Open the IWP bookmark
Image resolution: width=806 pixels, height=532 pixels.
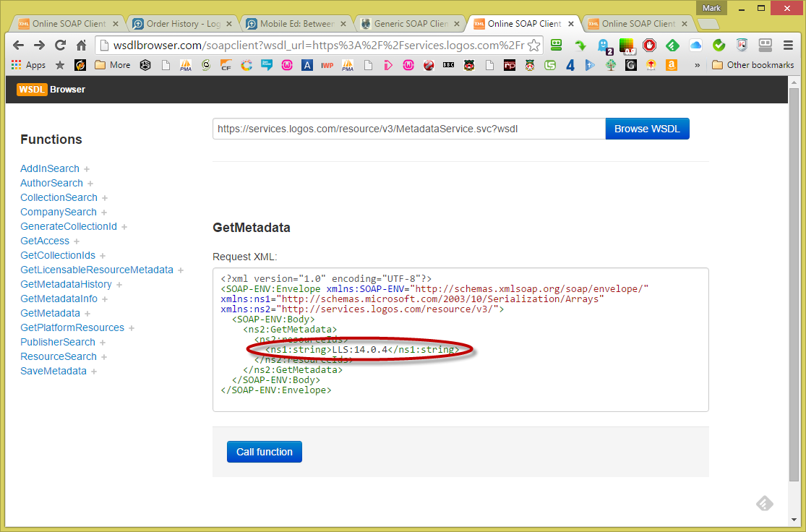(x=327, y=65)
